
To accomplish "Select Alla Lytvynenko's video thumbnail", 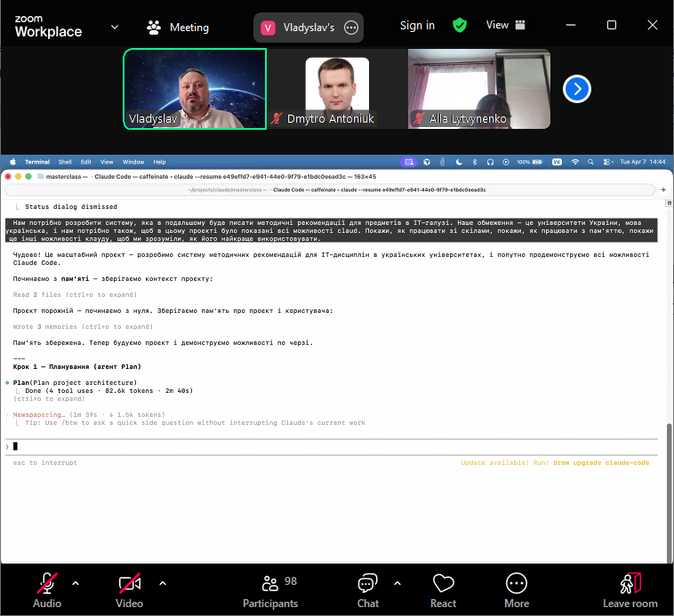I will click(478, 89).
